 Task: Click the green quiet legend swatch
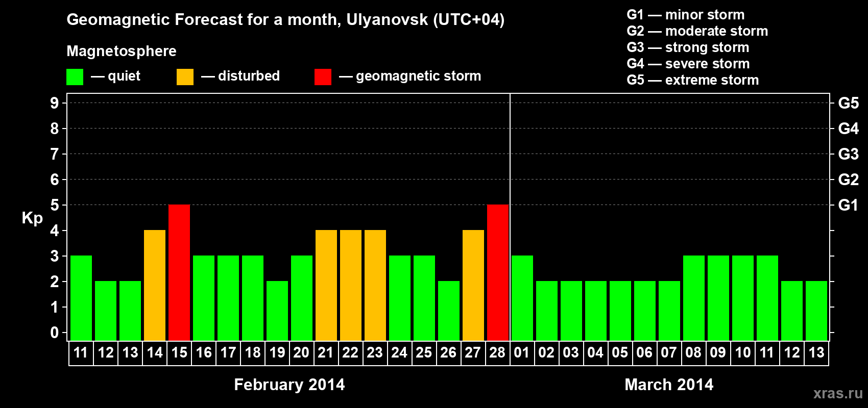pyautogui.click(x=75, y=77)
